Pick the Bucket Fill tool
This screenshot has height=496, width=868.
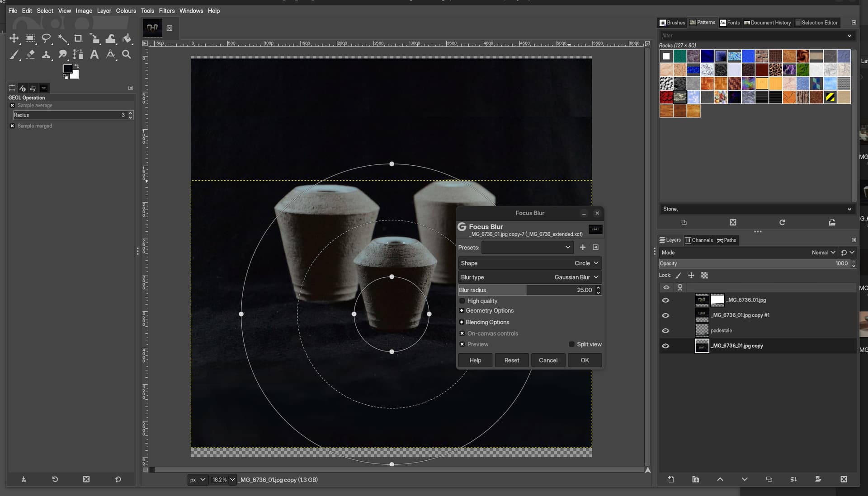(x=127, y=38)
